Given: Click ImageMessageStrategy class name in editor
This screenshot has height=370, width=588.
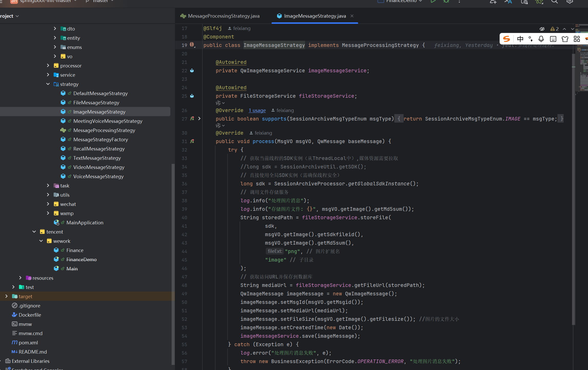Looking at the screenshot, I should tap(274, 45).
